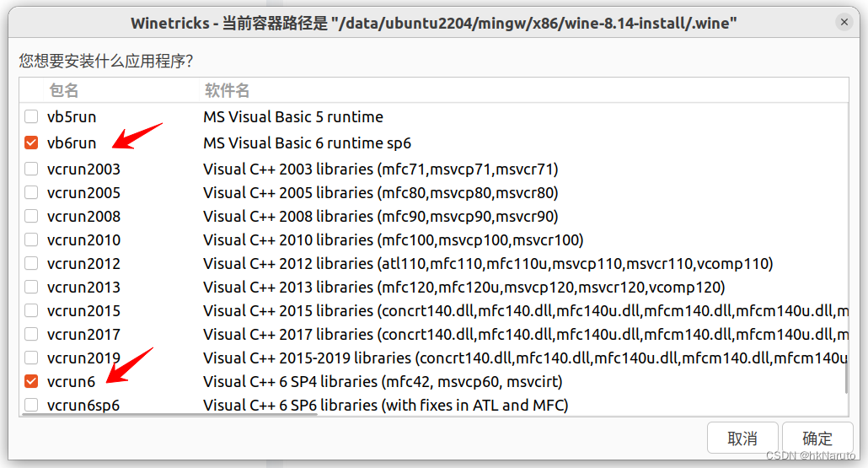868x468 pixels.
Task: Click the Visual C++ 2010 libraries description
Action: pyautogui.click(x=393, y=239)
